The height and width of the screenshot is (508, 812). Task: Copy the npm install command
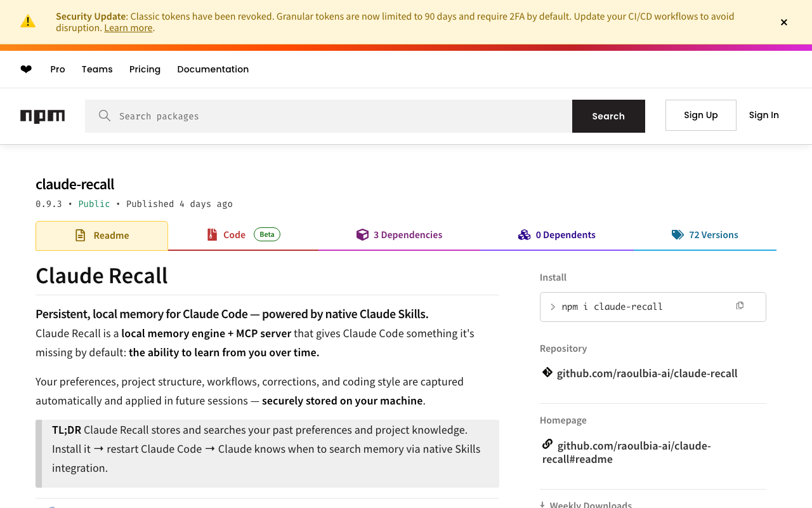740,306
